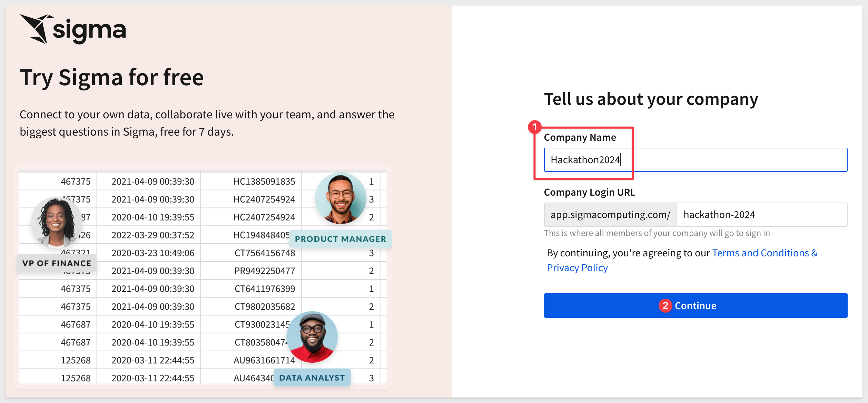Click the PRODUCT MANAGER label

[x=341, y=239]
